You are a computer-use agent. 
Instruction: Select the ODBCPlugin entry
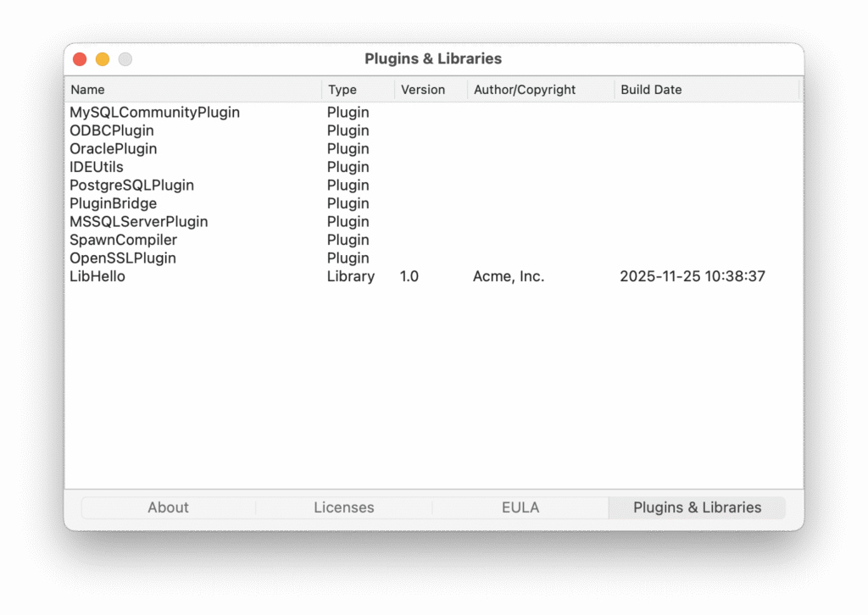(112, 130)
